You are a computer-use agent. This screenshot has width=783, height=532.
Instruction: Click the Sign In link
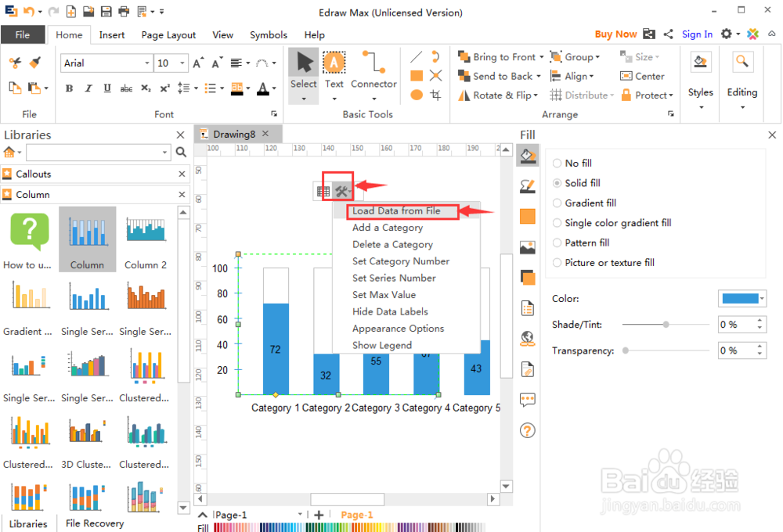click(697, 34)
